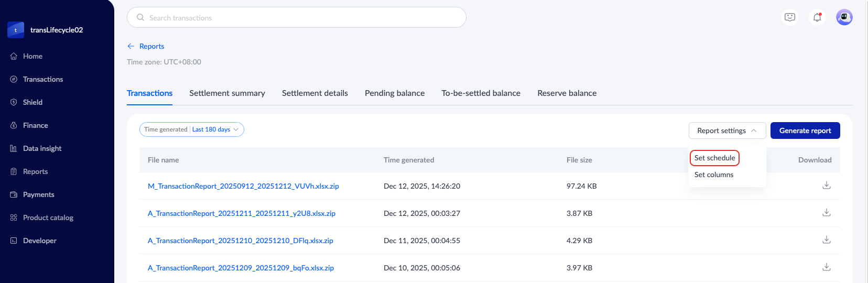Open the feedback chat icon
Image resolution: width=868 pixels, height=283 pixels.
click(x=789, y=17)
